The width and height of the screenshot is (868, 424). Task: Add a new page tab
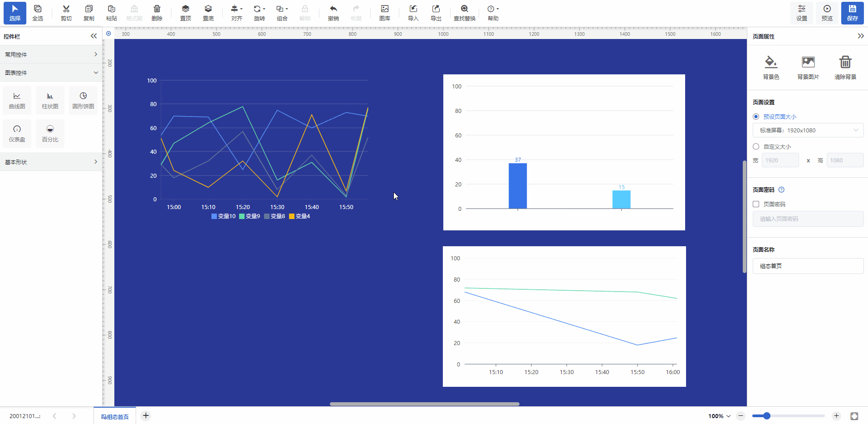[x=146, y=415]
